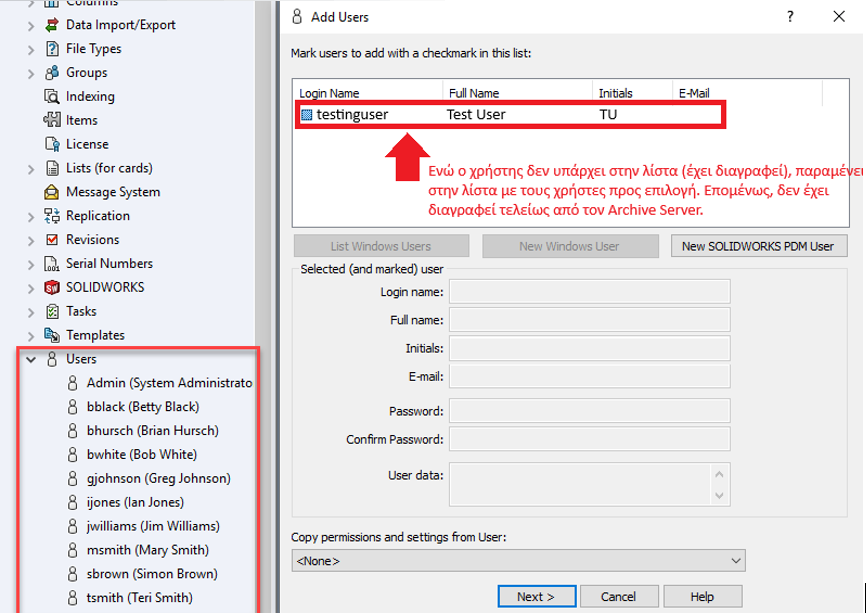Click the Indexing magnifier icon
Image resolution: width=867 pixels, height=613 pixels.
tap(52, 97)
